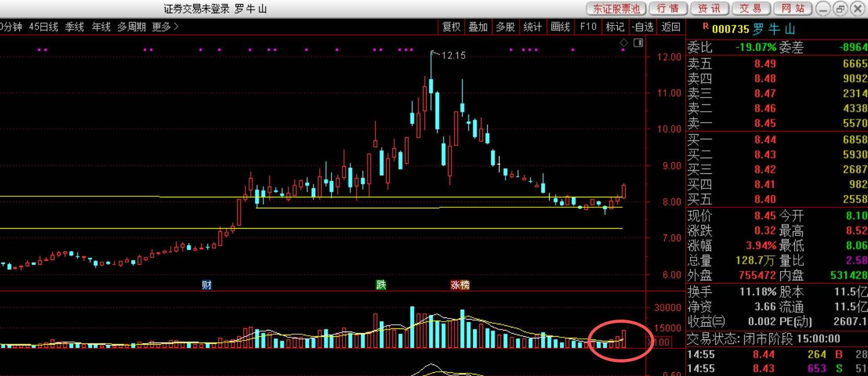The height and width of the screenshot is (376, 868).
Task: Click the 跌 marker on chart
Action: (x=381, y=285)
